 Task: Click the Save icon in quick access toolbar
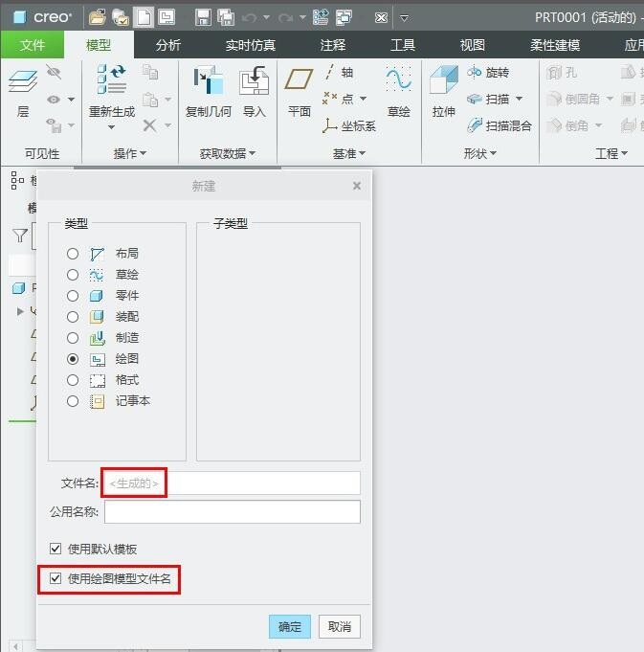203,17
